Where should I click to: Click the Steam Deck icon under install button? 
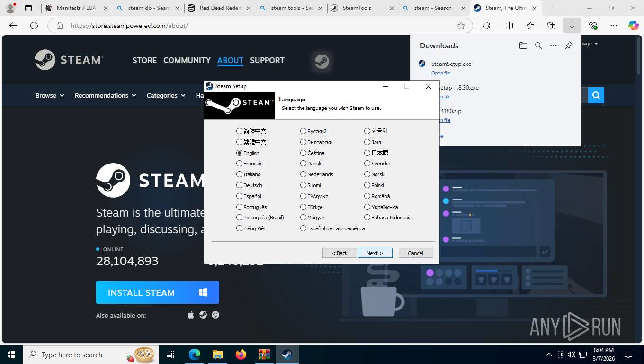click(x=203, y=315)
